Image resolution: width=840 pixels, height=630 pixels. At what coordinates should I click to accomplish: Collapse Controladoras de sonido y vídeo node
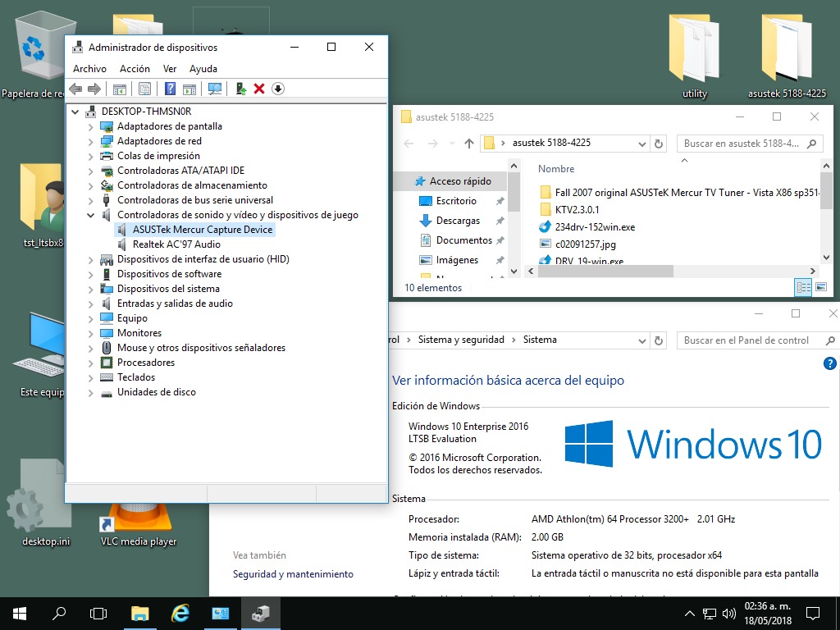tap(90, 215)
